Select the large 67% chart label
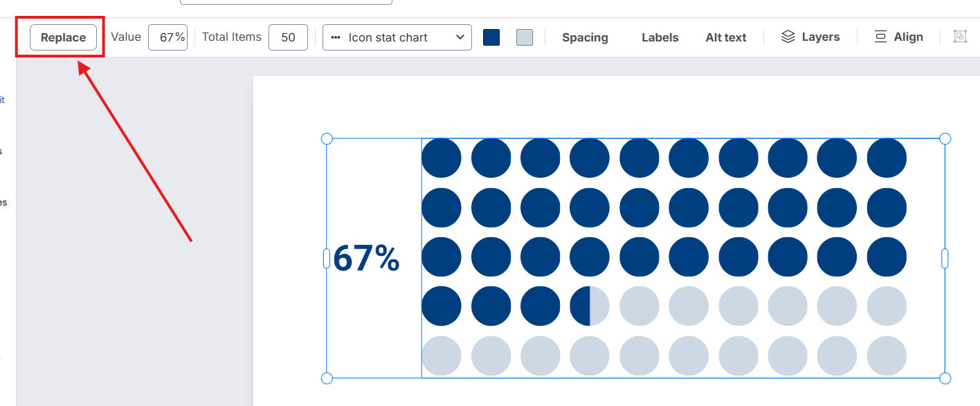980x406 pixels. [x=366, y=259]
